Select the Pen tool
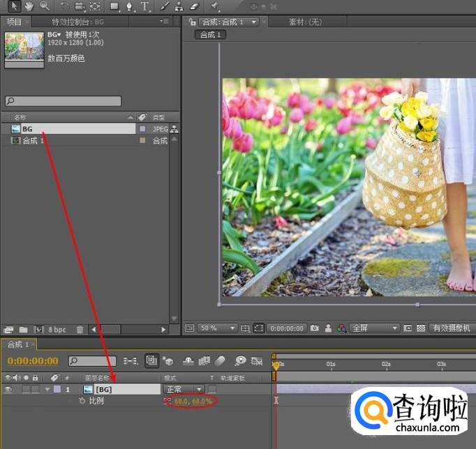This screenshot has height=449, width=476. [130, 6]
